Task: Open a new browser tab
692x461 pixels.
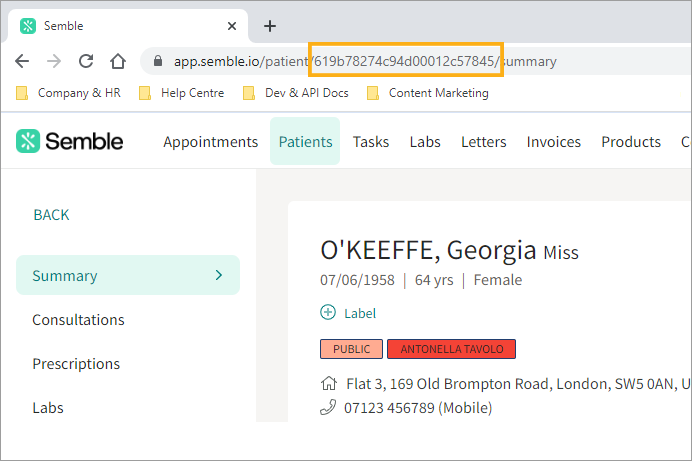Action: pyautogui.click(x=270, y=26)
